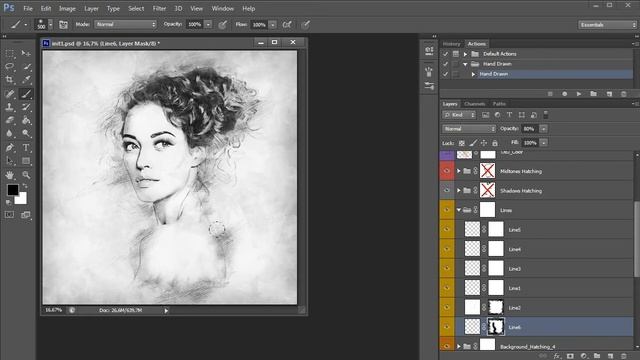Open the Window menu
Screen dimensions: 640x360
click(x=222, y=8)
